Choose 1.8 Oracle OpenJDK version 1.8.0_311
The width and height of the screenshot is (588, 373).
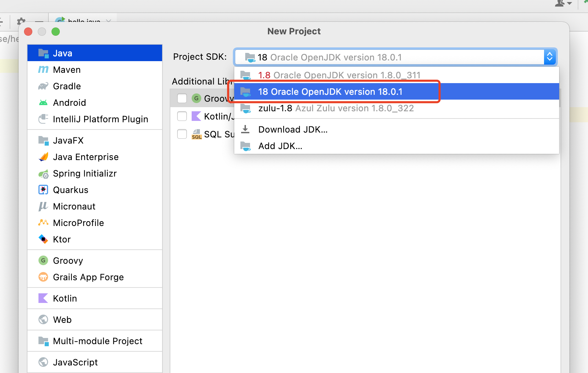tap(397, 75)
